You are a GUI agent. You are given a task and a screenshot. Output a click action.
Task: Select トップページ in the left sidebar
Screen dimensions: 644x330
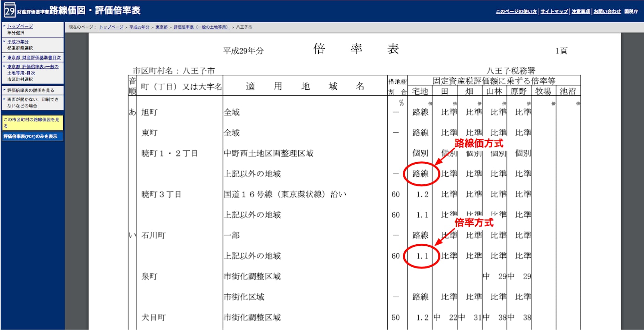click(x=20, y=26)
